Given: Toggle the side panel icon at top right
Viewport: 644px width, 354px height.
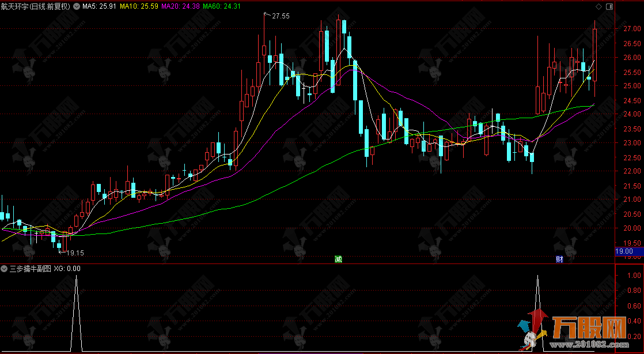Looking at the screenshot, I should coord(608,6).
